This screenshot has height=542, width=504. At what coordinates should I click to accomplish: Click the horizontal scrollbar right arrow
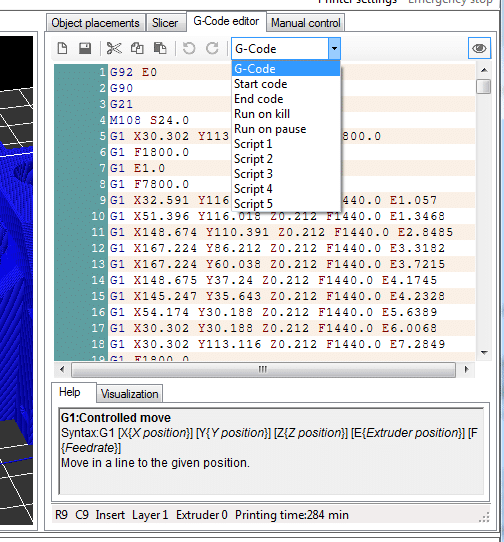click(x=466, y=370)
